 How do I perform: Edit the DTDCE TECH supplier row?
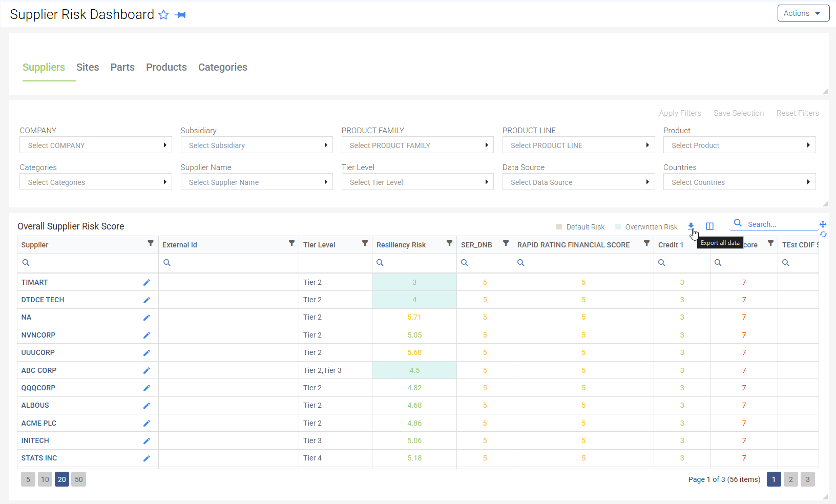tap(147, 300)
